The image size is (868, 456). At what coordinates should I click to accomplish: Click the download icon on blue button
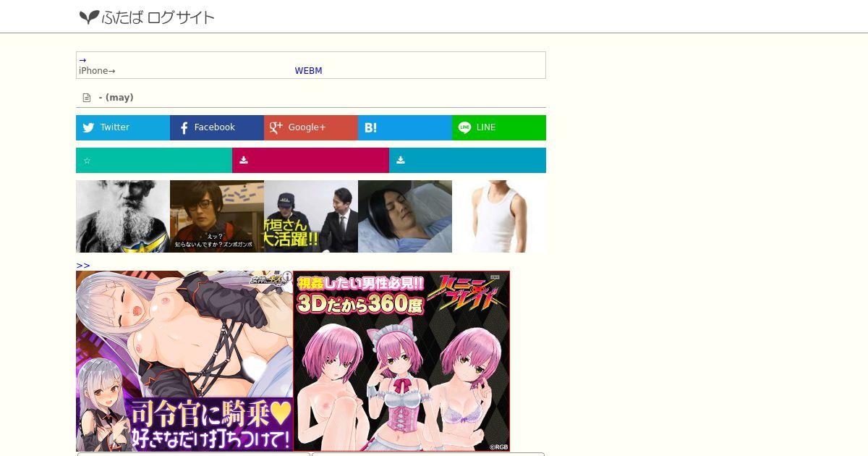(x=400, y=161)
